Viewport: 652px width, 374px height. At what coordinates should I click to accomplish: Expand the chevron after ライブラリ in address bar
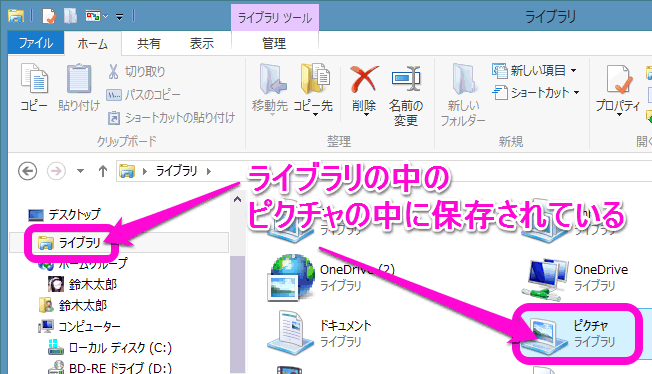pos(209,171)
